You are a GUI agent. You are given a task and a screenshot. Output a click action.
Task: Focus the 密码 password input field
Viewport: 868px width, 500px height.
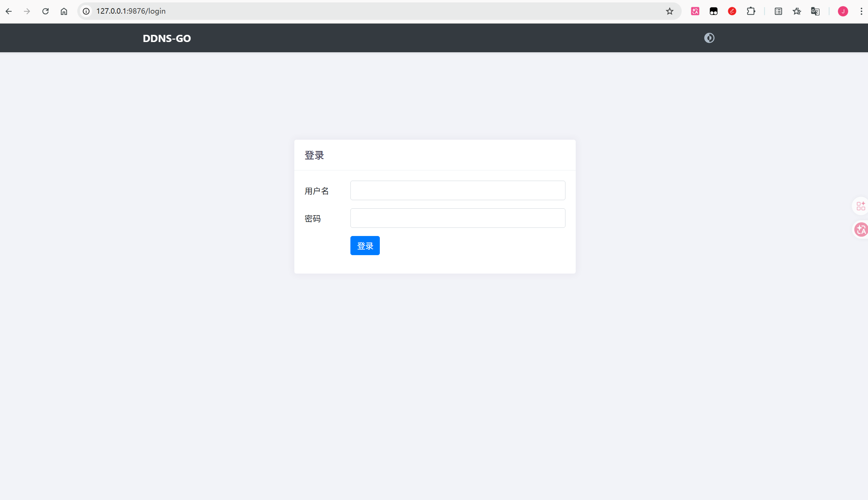click(457, 218)
